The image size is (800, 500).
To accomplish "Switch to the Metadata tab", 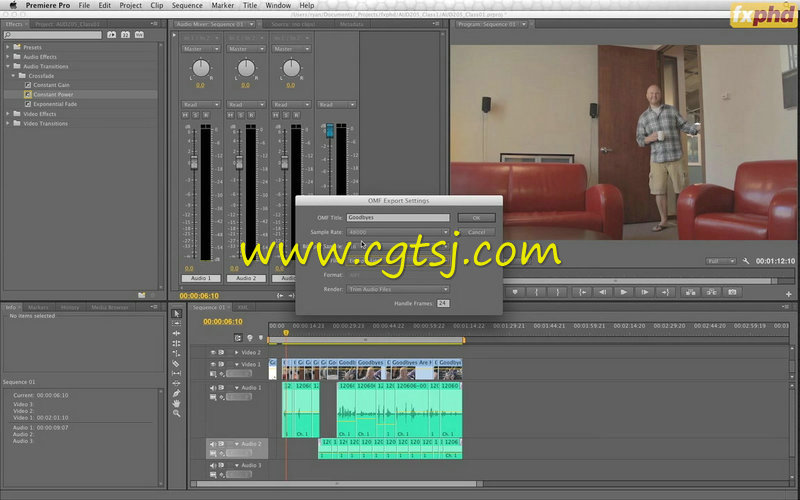I will pos(352,24).
